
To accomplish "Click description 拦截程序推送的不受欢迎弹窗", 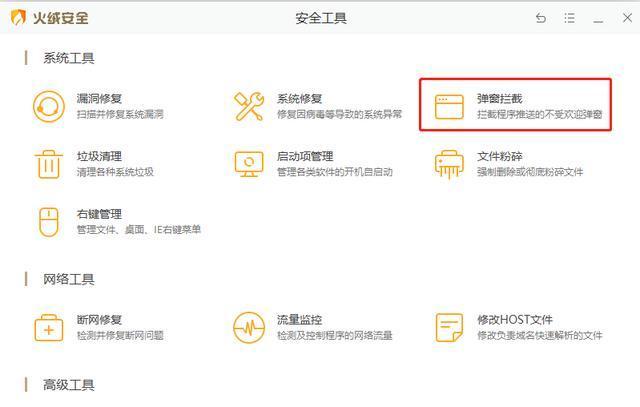I will [x=540, y=114].
